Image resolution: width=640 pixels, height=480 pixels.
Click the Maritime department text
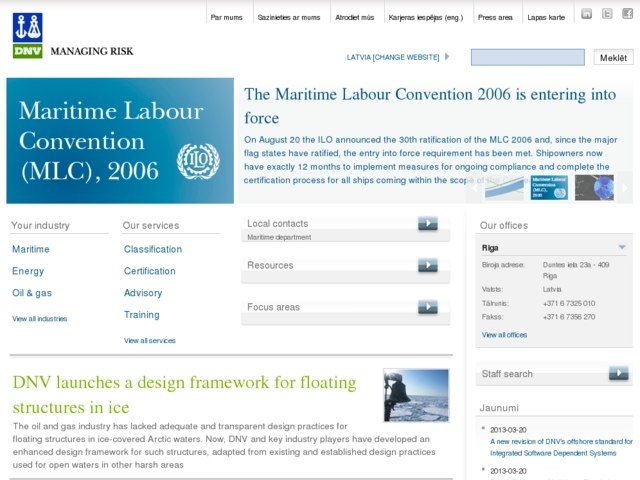(x=279, y=237)
